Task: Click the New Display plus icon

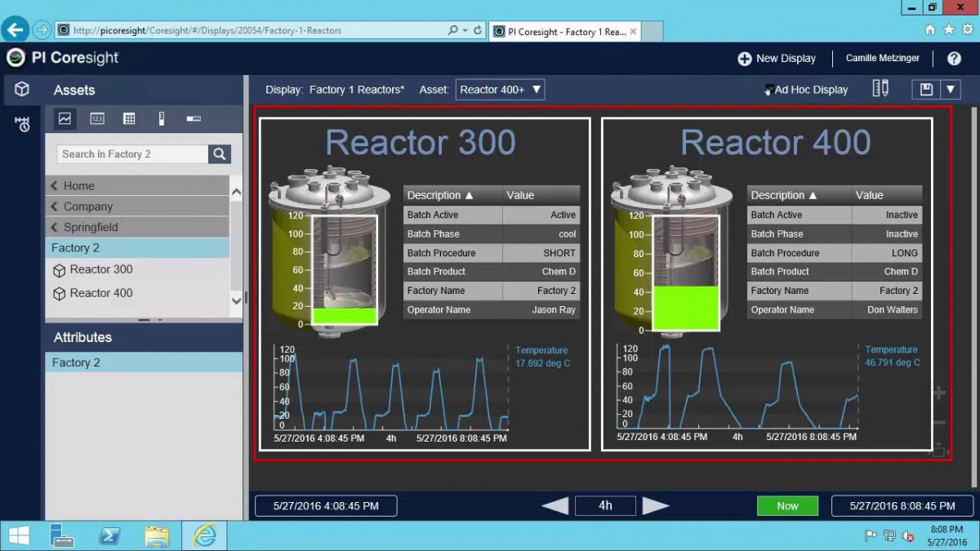Action: 744,59
